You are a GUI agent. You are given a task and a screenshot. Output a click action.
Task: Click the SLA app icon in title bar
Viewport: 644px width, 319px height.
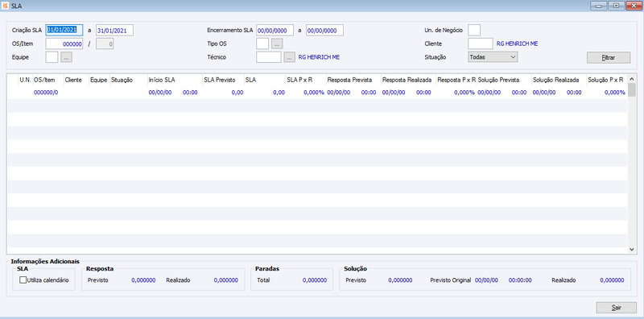pyautogui.click(x=6, y=6)
